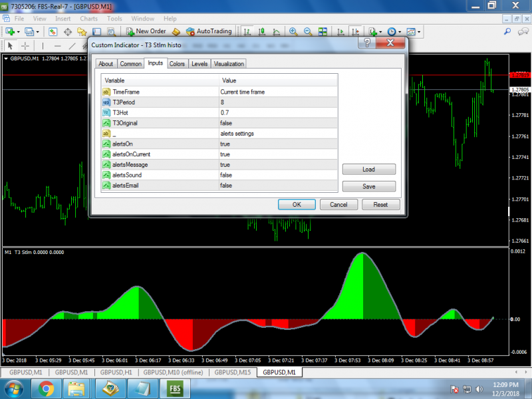Switch to the Common tab
532x399 pixels.
[x=130, y=64]
